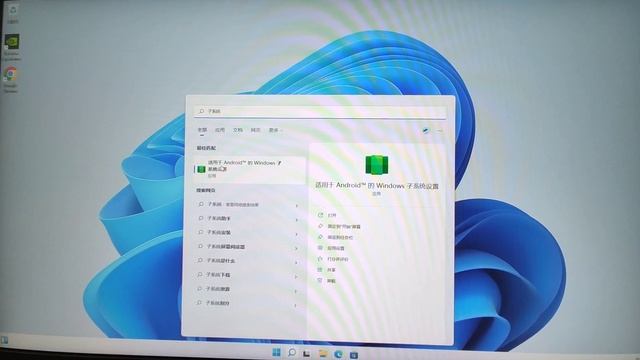The width and height of the screenshot is (640, 360).
Task: Select the 全部 (All) search tab
Action: point(202,130)
